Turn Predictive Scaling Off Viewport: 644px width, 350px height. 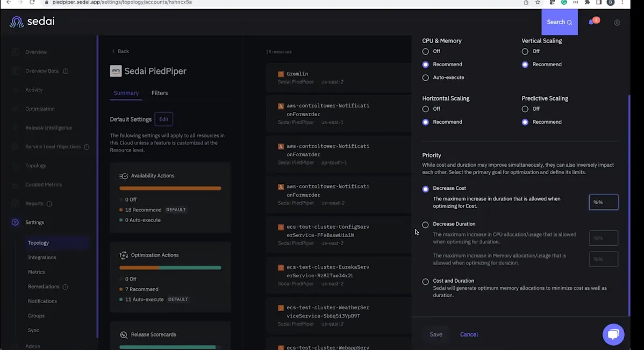point(525,109)
